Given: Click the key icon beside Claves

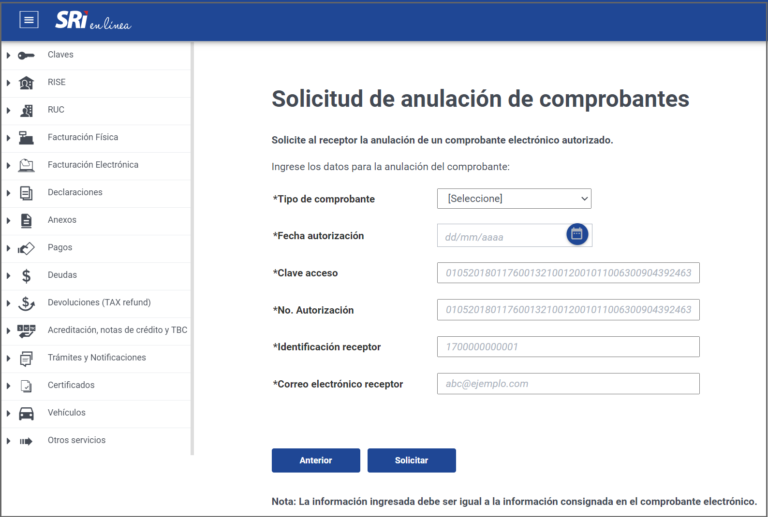Looking at the screenshot, I should [26, 55].
